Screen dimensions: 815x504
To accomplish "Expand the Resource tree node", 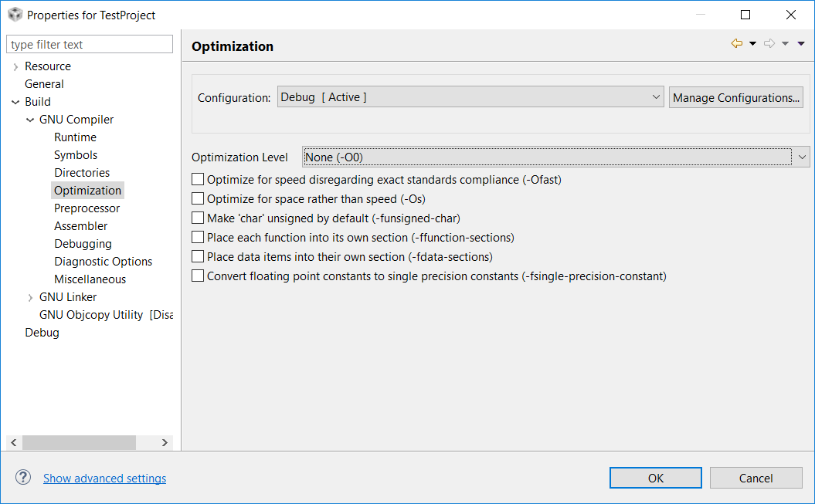I will pos(15,66).
